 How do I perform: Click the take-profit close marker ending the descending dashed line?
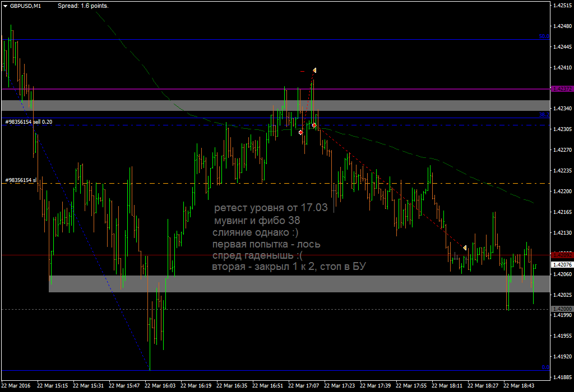(x=465, y=248)
